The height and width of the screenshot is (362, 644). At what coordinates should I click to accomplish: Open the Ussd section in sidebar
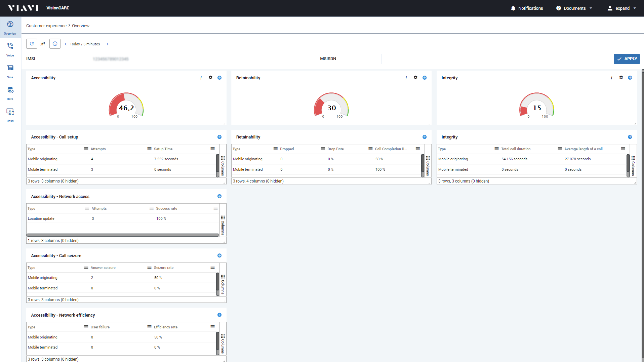10,115
